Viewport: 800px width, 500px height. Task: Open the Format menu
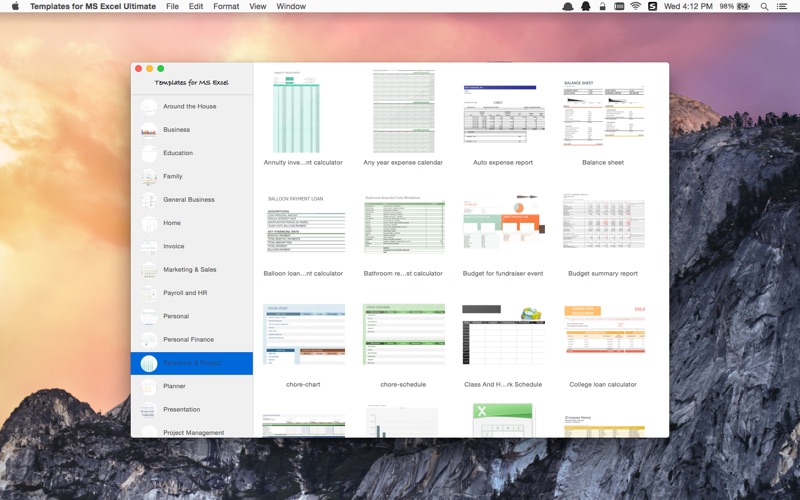[x=226, y=6]
